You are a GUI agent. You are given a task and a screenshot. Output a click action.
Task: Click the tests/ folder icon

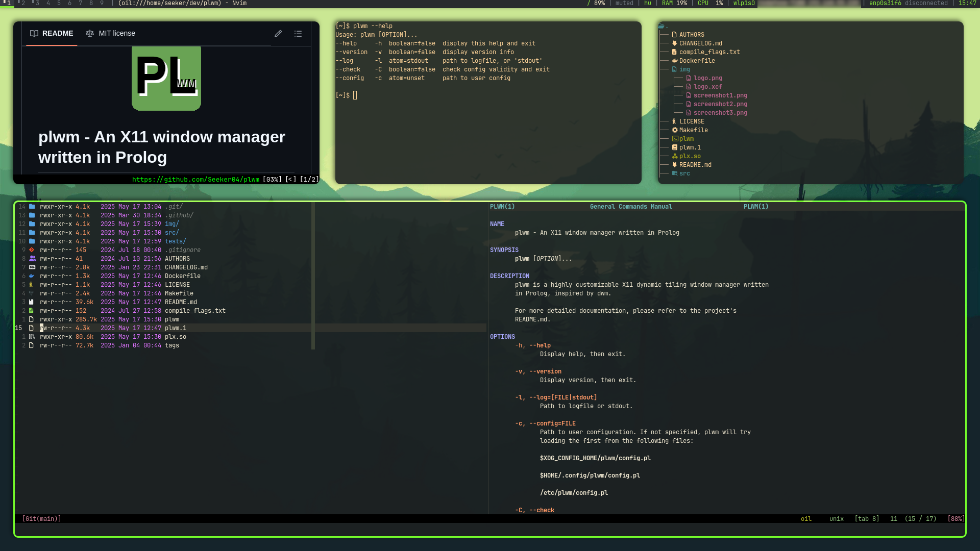coord(32,241)
